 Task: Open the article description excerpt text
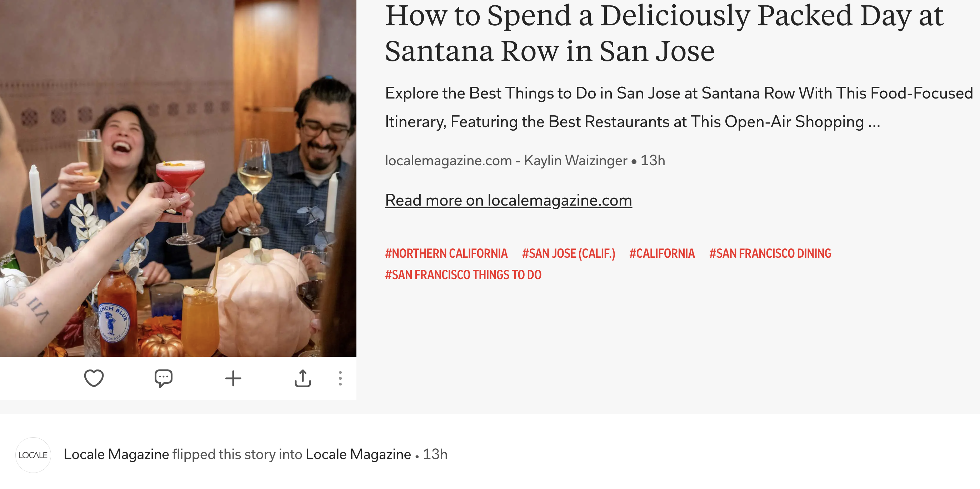click(x=679, y=107)
